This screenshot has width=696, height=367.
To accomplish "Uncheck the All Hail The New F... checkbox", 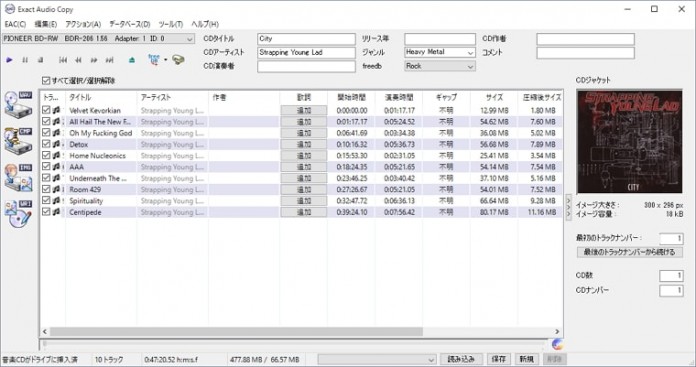I will coord(46,122).
